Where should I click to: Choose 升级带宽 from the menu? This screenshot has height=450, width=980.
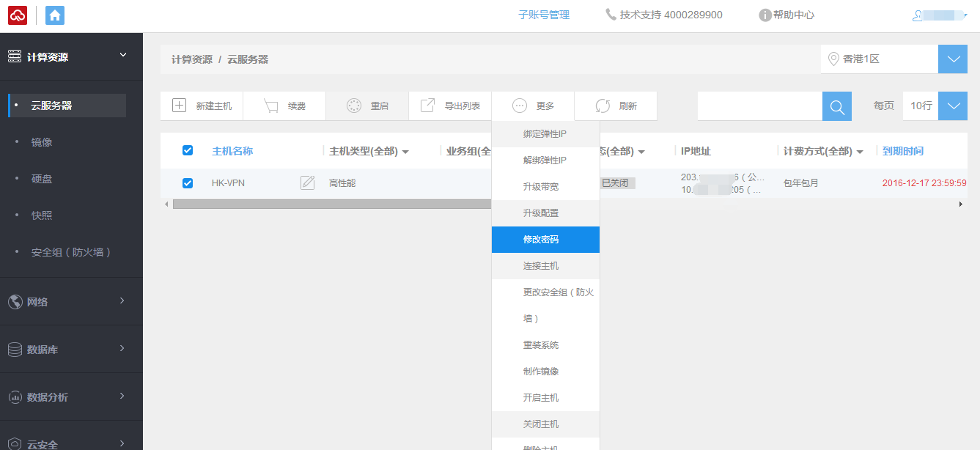(545, 187)
